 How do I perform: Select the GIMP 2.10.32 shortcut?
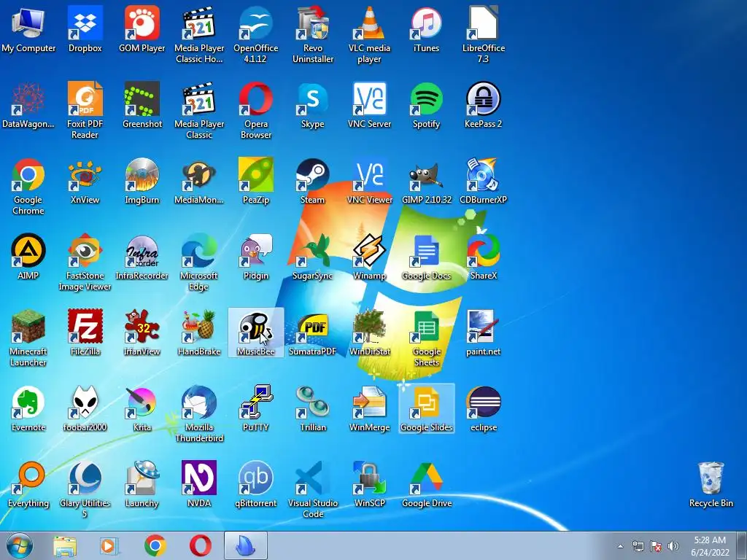[426, 181]
